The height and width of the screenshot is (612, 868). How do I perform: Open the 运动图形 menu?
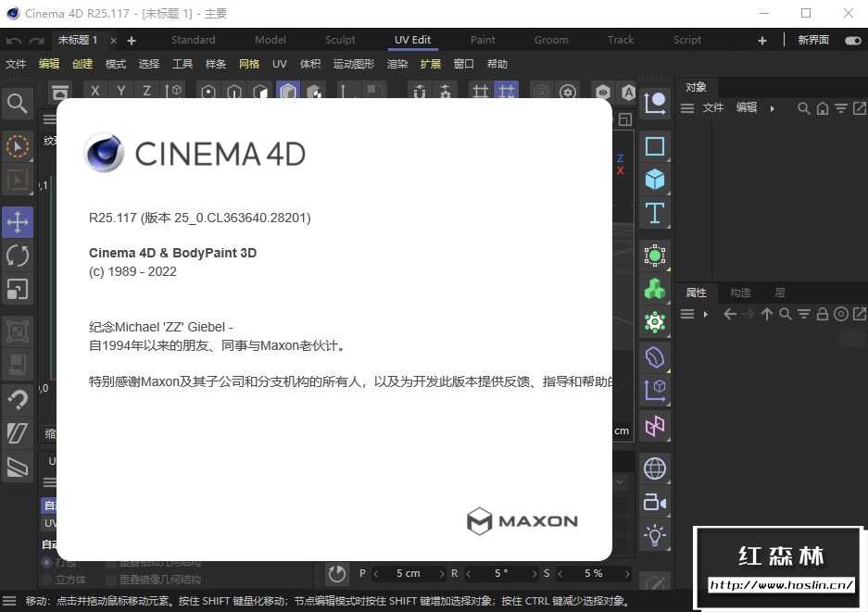click(354, 64)
